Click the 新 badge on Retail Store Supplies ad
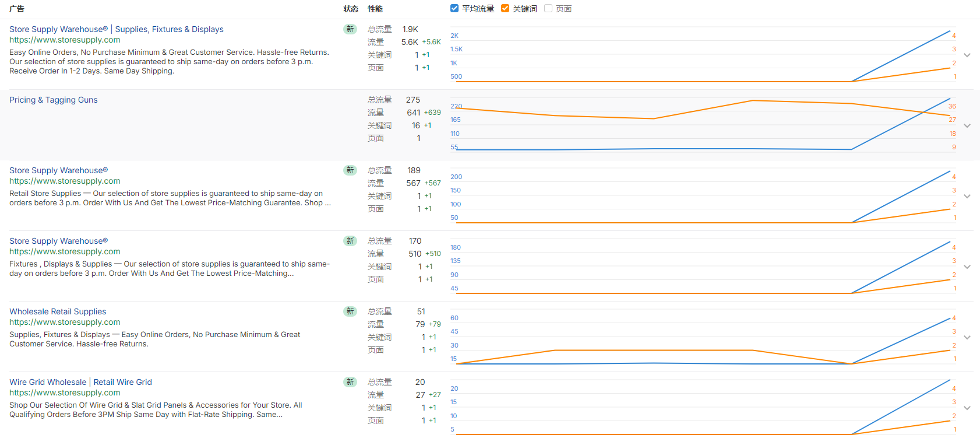This screenshot has height=438, width=980. (x=350, y=170)
